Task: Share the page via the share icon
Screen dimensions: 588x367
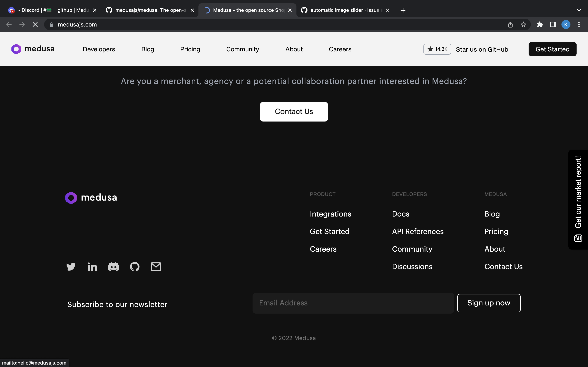Action: pyautogui.click(x=510, y=24)
